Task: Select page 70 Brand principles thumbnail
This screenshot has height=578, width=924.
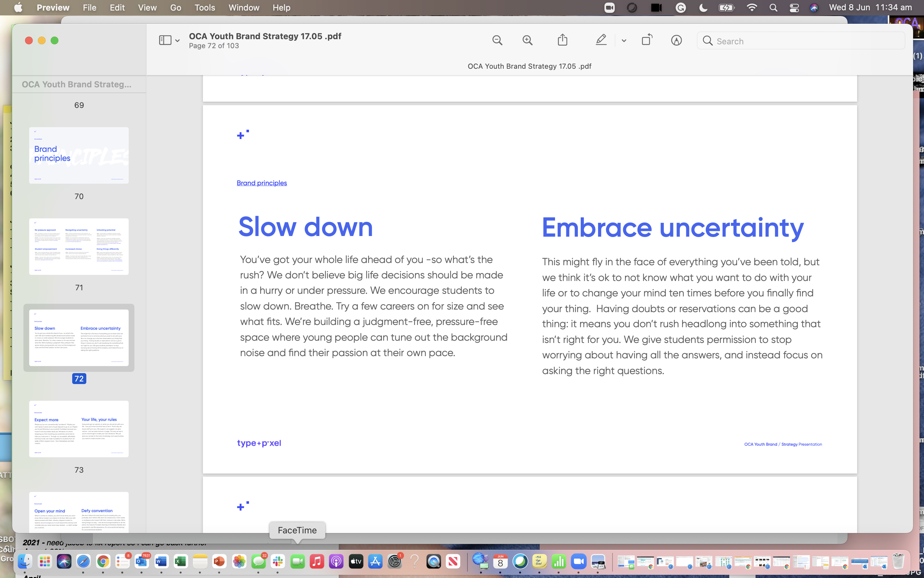Action: coord(79,155)
